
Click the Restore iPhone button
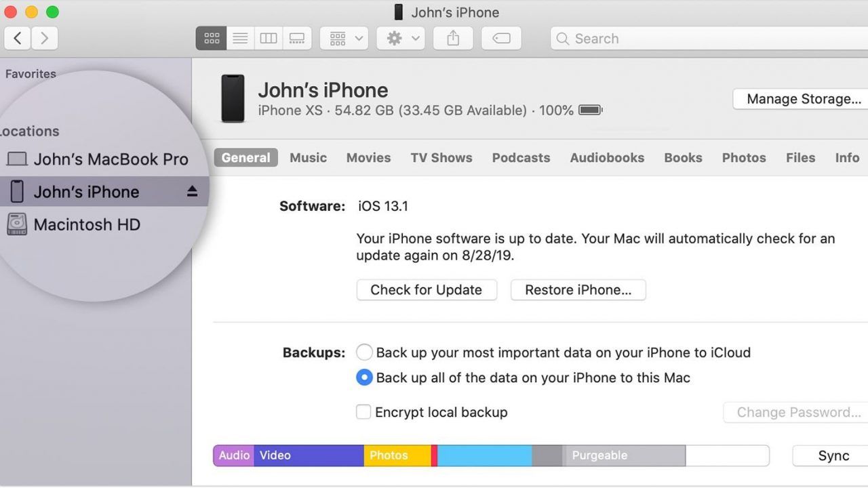click(x=578, y=290)
